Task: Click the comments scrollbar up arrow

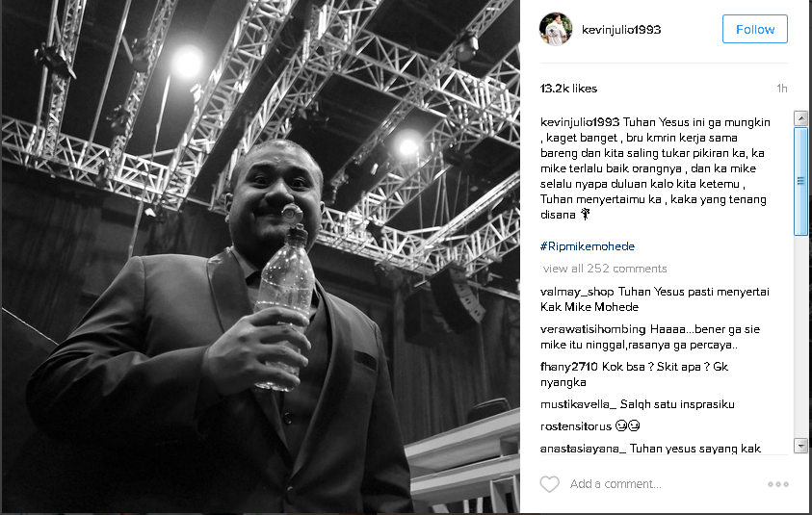Action: point(800,118)
